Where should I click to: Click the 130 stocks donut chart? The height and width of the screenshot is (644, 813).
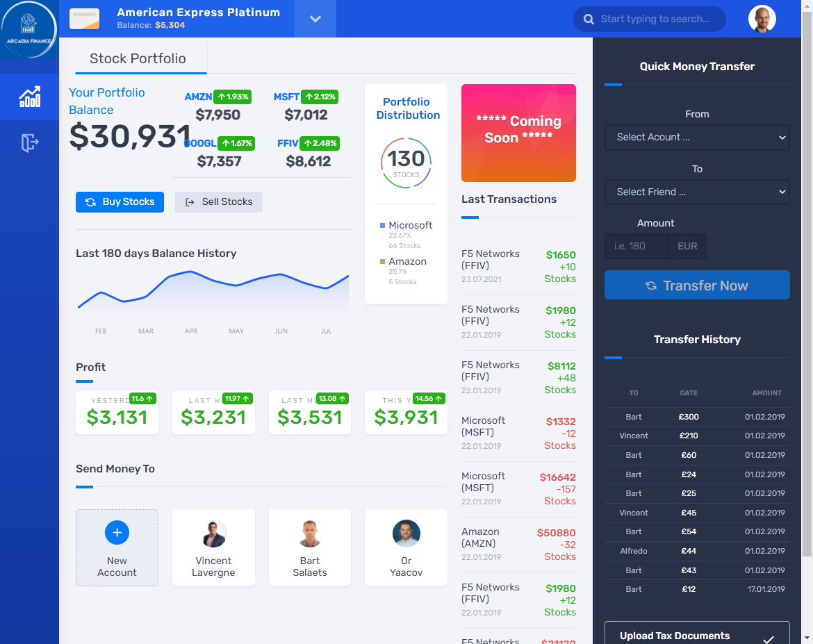406,163
